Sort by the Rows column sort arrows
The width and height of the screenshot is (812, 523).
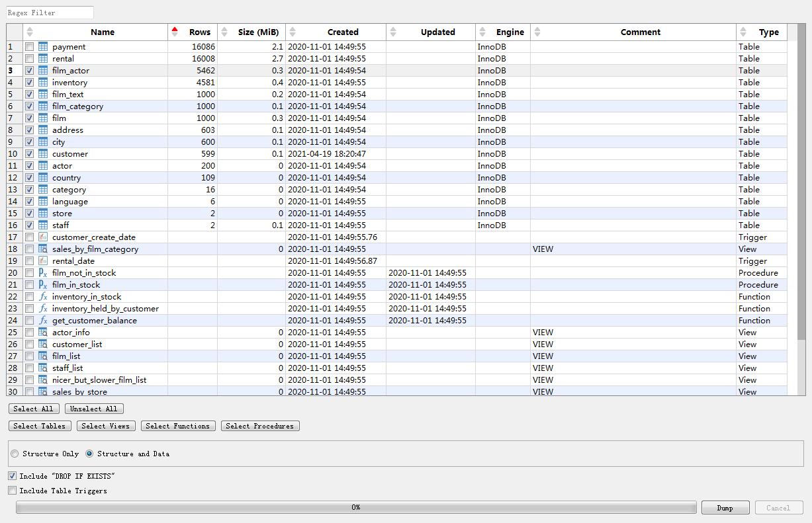(x=175, y=32)
